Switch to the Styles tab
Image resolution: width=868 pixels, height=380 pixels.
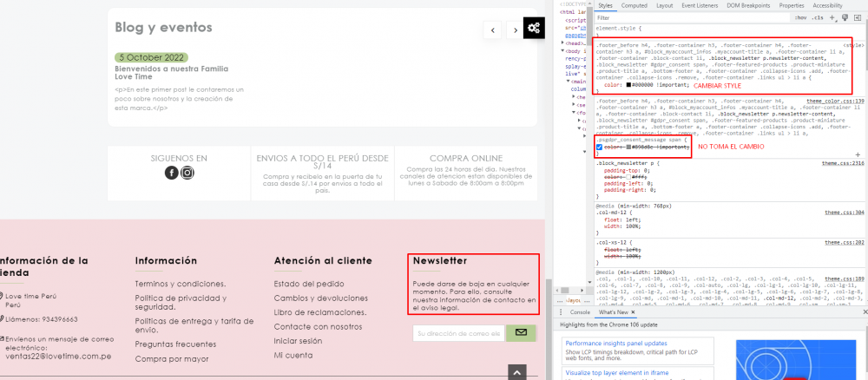tap(605, 5)
